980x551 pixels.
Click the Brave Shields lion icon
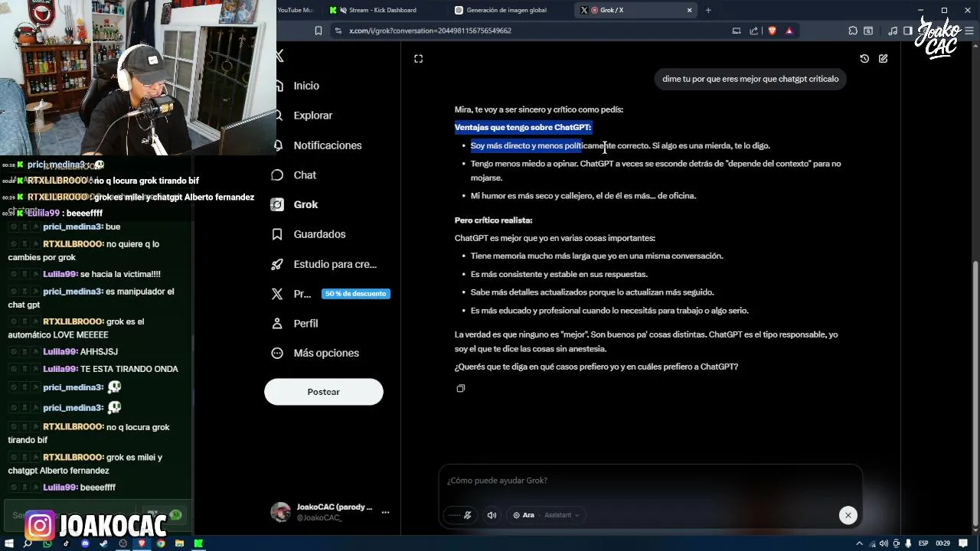(771, 31)
